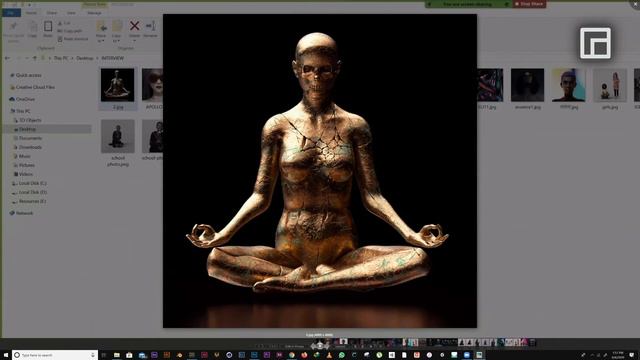The image size is (640, 360).
Task: Select the school photo.jpeg thumbnail
Action: click(118, 136)
